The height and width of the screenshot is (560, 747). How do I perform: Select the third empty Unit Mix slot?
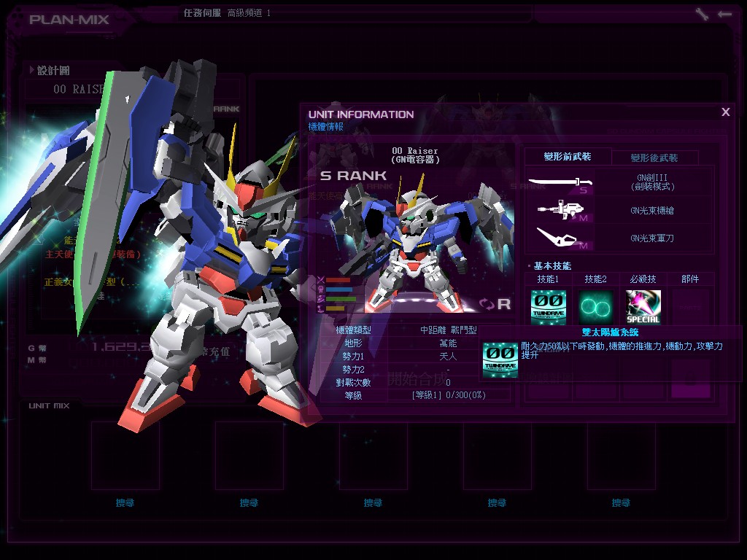[373, 456]
